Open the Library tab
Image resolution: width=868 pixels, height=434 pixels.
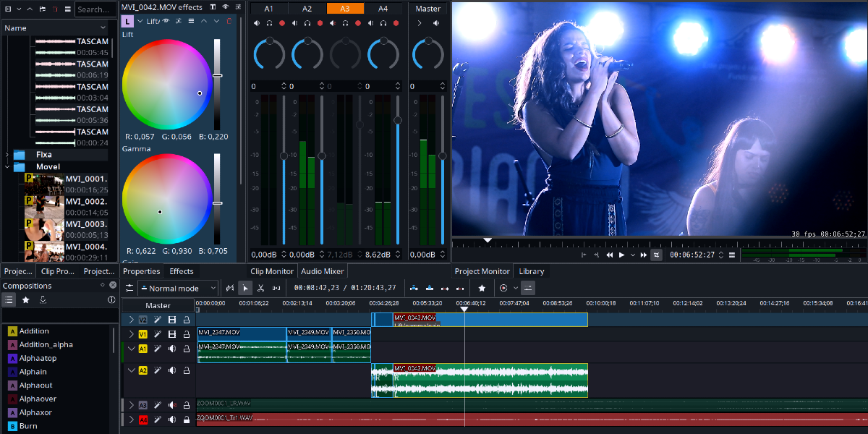point(531,271)
